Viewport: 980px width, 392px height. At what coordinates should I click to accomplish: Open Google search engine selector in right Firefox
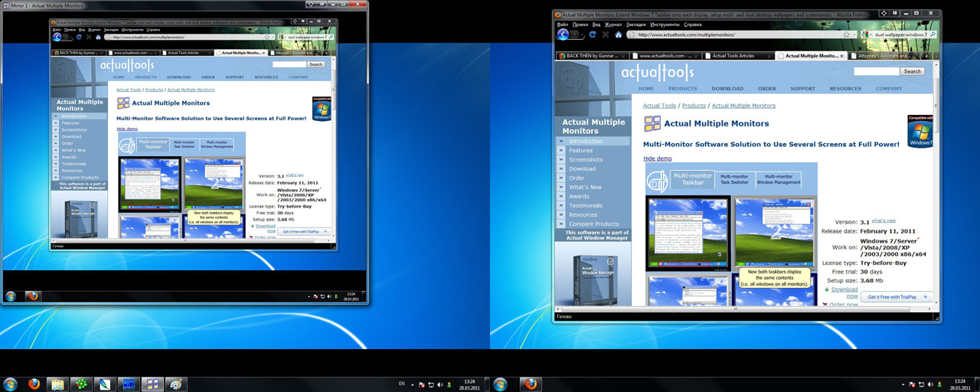(x=866, y=34)
